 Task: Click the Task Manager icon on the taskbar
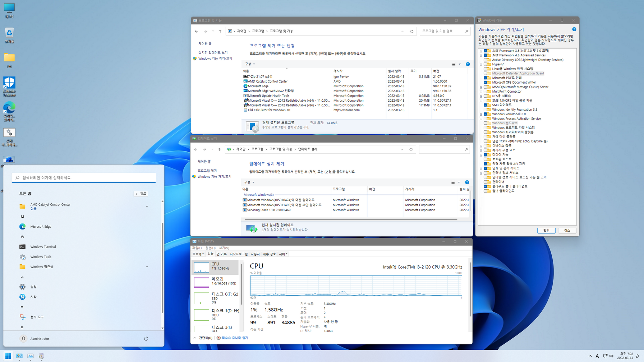30,356
